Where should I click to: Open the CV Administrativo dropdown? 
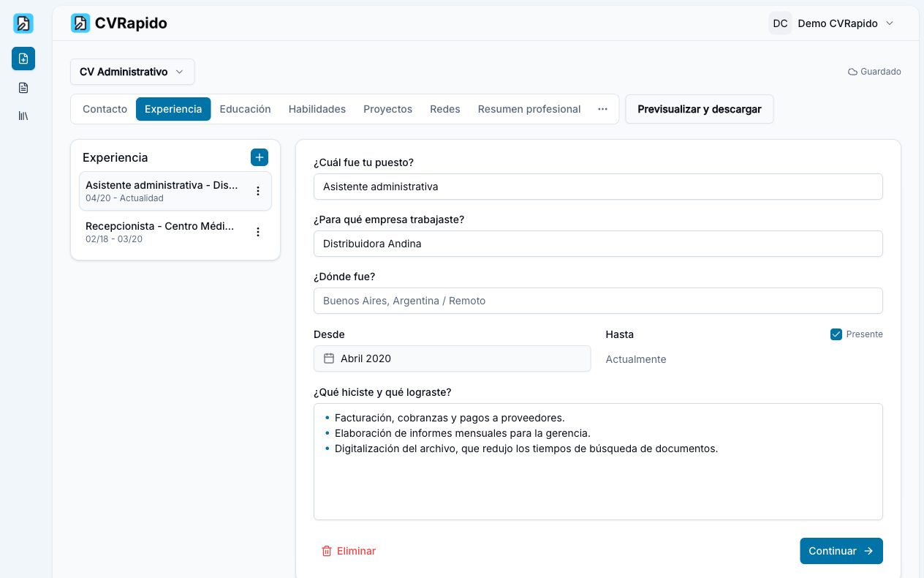[132, 72]
